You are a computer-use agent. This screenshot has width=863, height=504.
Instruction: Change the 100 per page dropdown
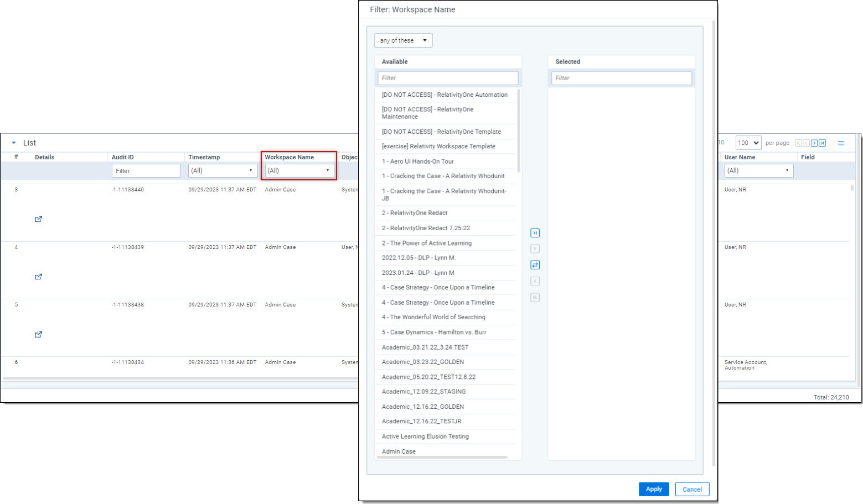(x=748, y=143)
